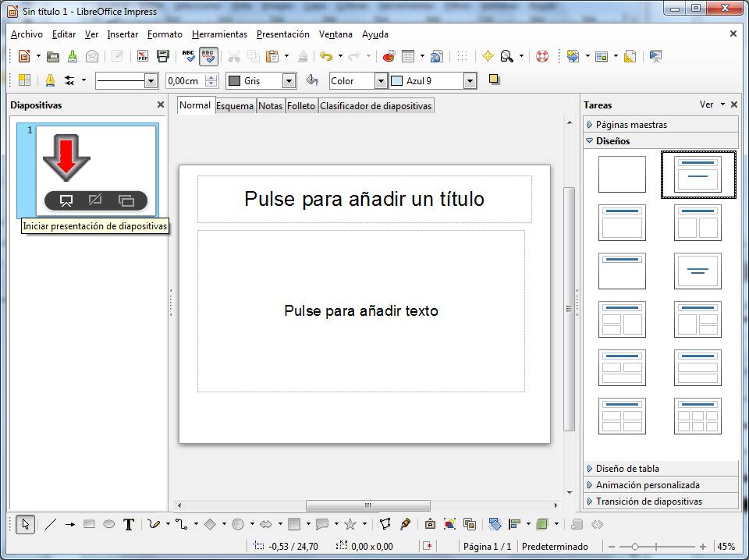The height and width of the screenshot is (560, 749).
Task: Expand the Animación personalizada section
Action: click(x=661, y=484)
